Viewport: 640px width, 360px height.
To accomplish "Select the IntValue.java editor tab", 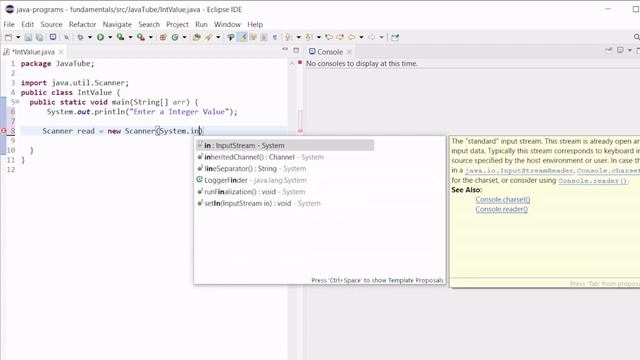I will coord(33,52).
